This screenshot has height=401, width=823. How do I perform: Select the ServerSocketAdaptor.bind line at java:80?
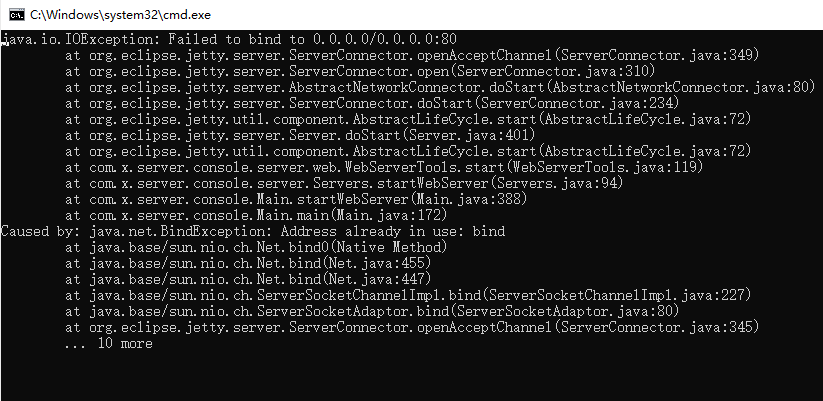click(x=372, y=311)
